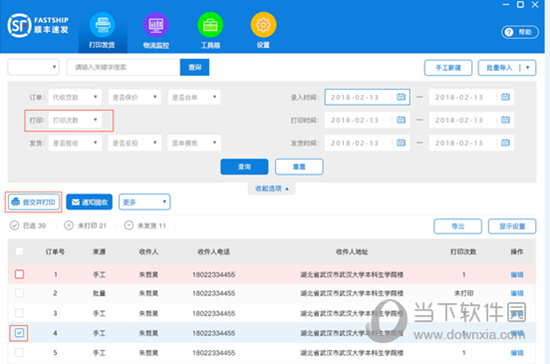Viewport: 550px width, 364px height.
Task: Open calendar for 录入时间 start date
Action: tap(401, 97)
